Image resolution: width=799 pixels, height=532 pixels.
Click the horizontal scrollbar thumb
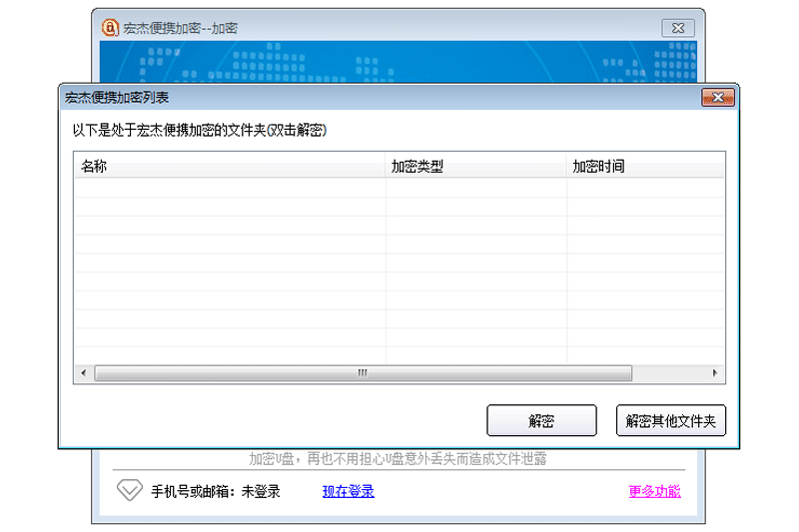coord(363,373)
